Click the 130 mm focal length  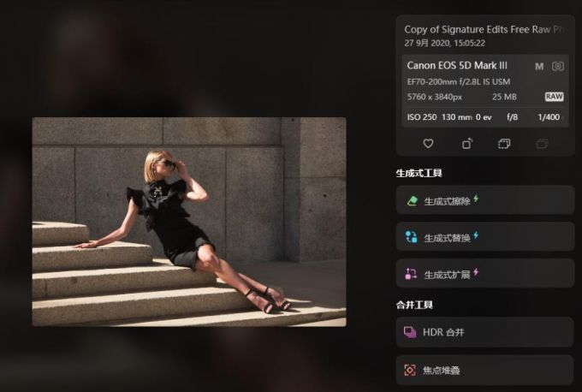pos(456,117)
